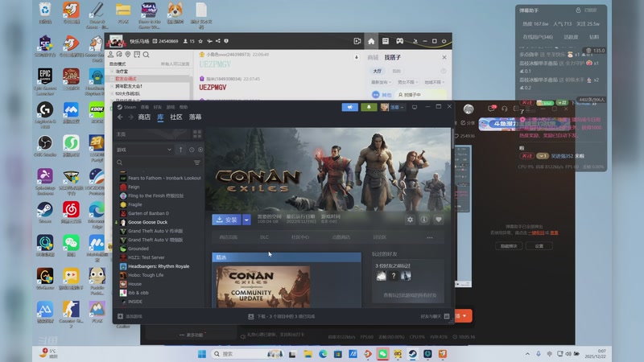644x362 pixels.
Task: Click the Steam forward navigation arrow
Action: click(x=130, y=117)
